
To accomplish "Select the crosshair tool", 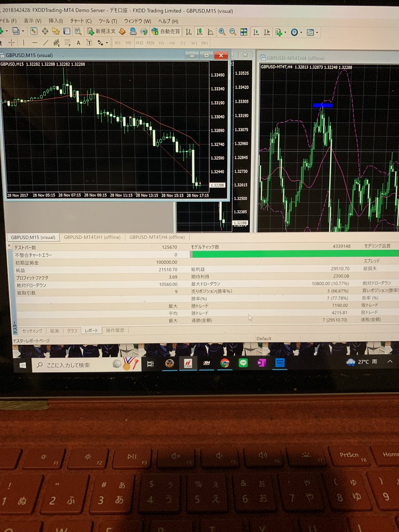I will click(12, 43).
